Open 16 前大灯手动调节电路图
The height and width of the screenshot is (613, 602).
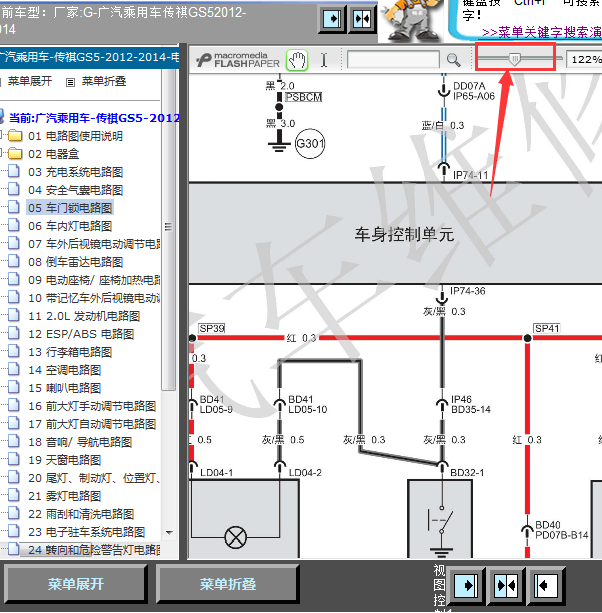pyautogui.click(x=92, y=406)
